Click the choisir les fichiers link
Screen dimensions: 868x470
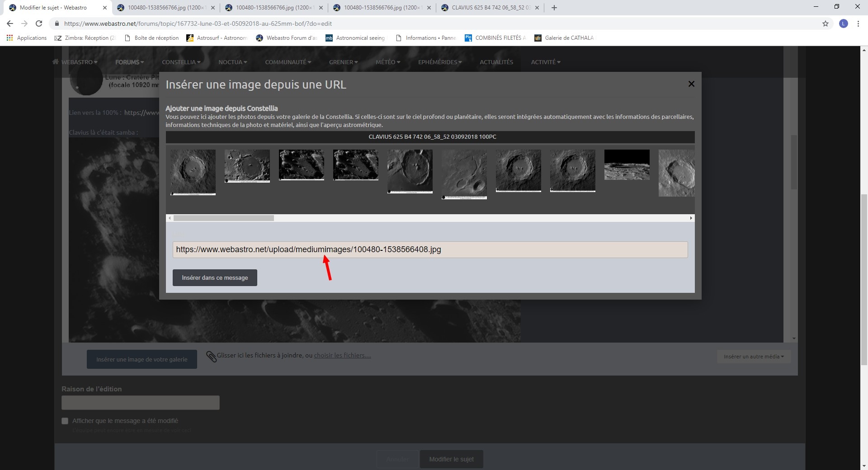(x=342, y=355)
